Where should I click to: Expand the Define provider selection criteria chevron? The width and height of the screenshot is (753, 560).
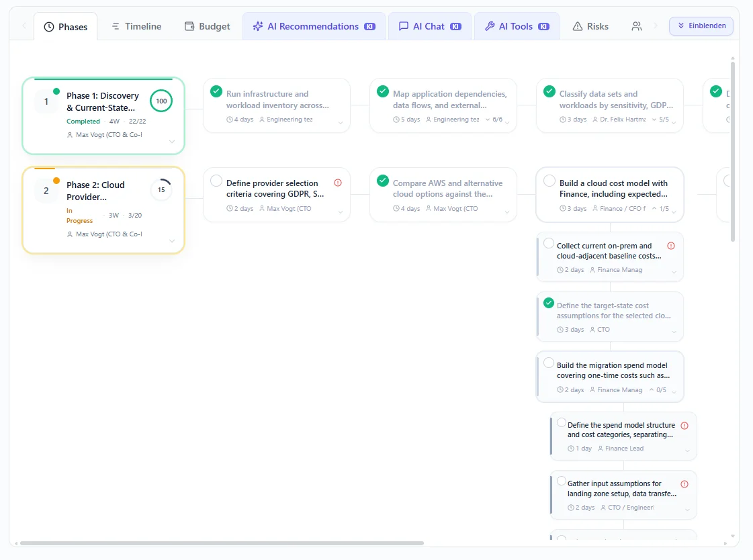[341, 212]
